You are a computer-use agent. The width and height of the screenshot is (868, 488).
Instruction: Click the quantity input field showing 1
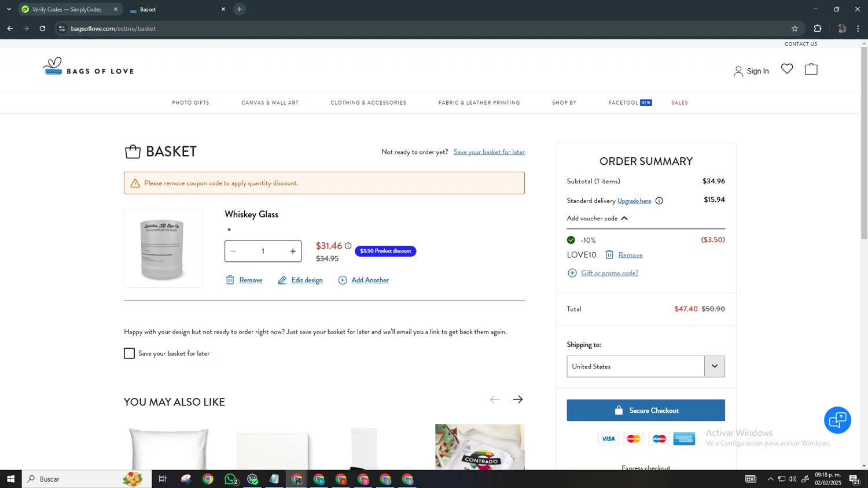click(x=263, y=251)
